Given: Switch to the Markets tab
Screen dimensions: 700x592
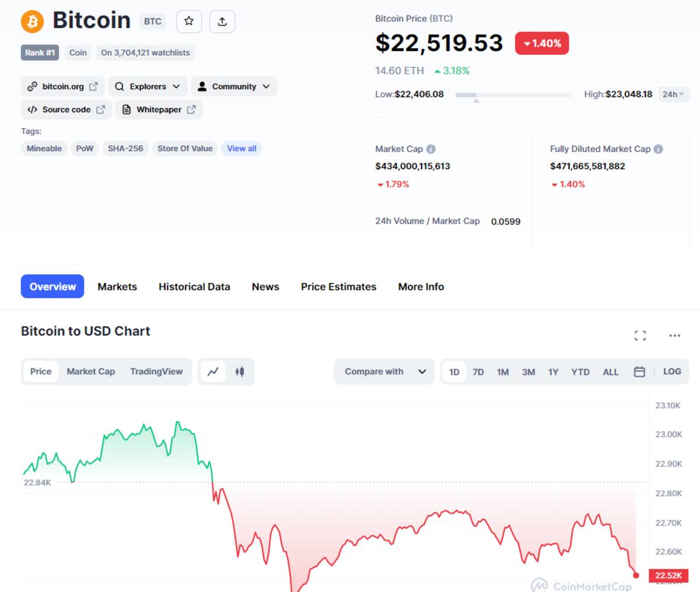Looking at the screenshot, I should click(117, 287).
